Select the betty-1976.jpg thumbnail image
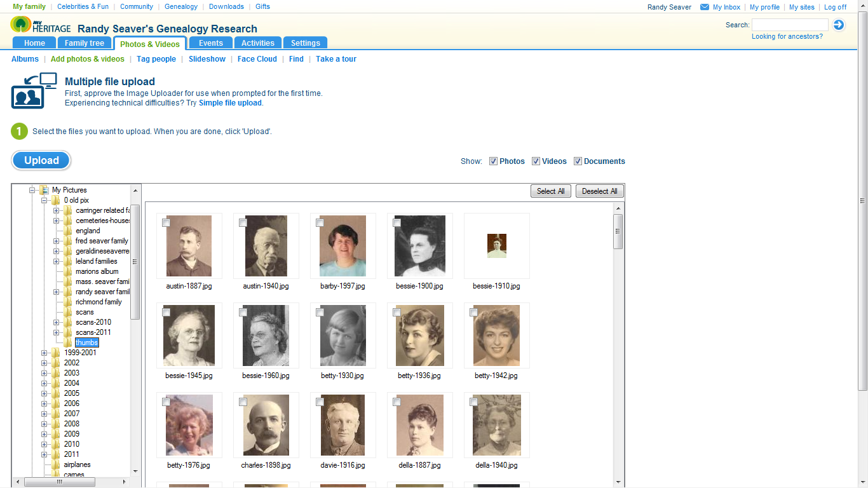The image size is (868, 488). 189,425
